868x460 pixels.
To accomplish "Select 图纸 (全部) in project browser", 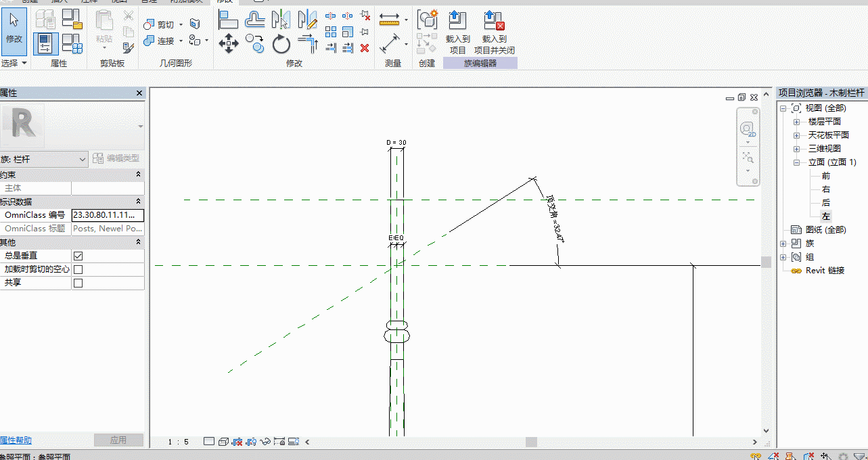I will (x=825, y=230).
